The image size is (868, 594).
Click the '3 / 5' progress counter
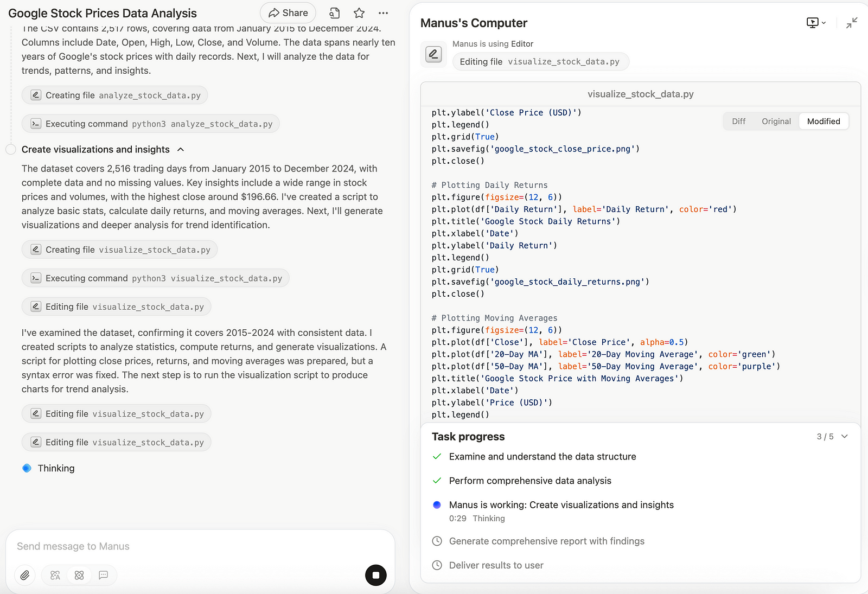(x=825, y=437)
